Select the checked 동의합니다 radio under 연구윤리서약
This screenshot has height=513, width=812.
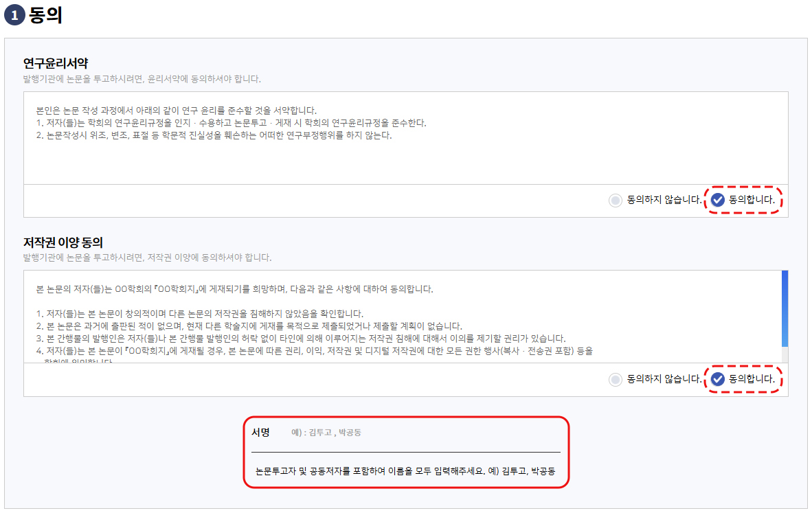[x=717, y=200]
